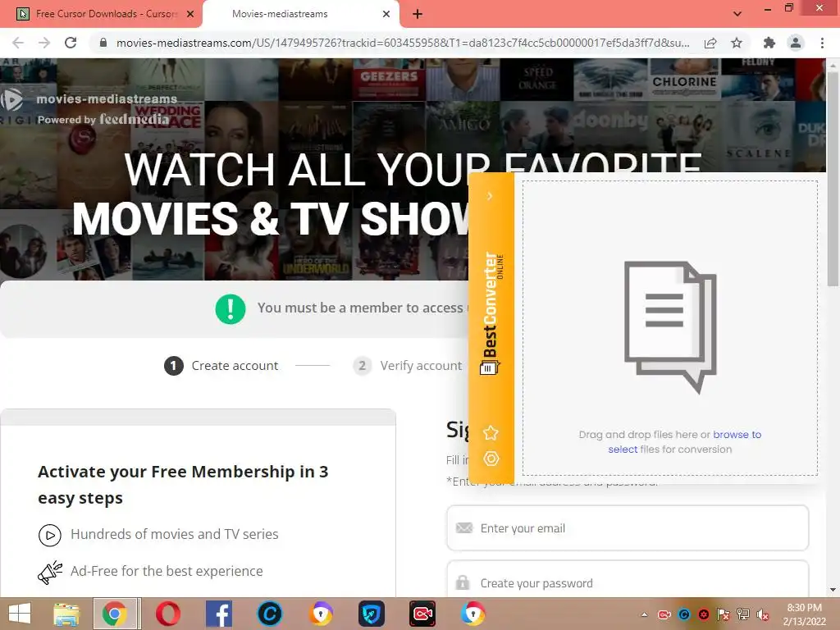Open File Explorer from taskbar
The image size is (840, 630).
click(66, 614)
